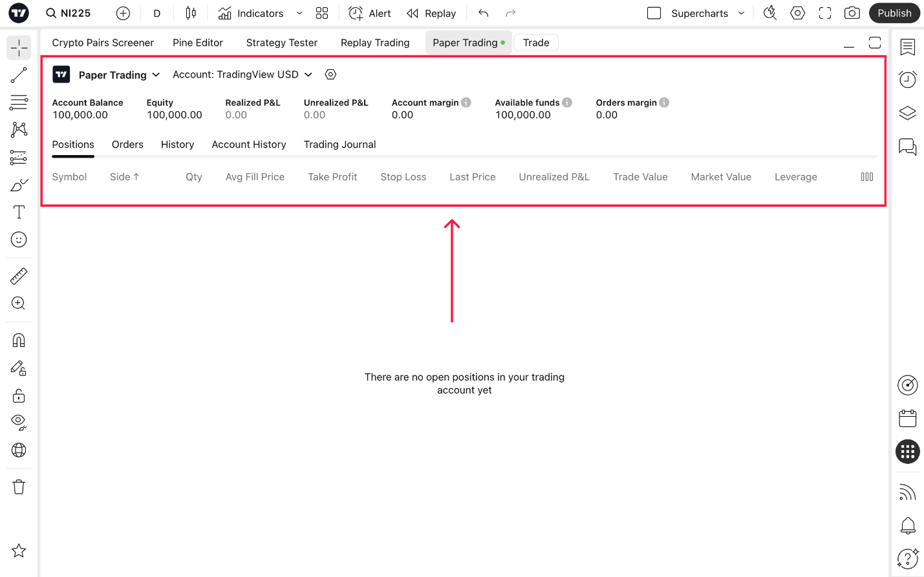Screen dimensions: 924x577
Task: Enter fullscreen mode
Action: pyautogui.click(x=825, y=13)
